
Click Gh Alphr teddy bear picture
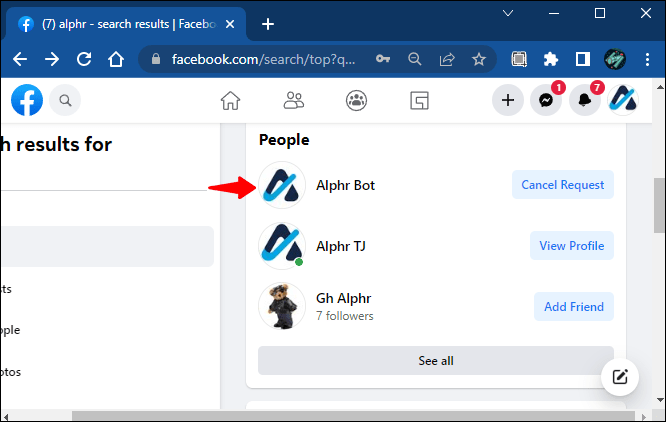(x=282, y=307)
